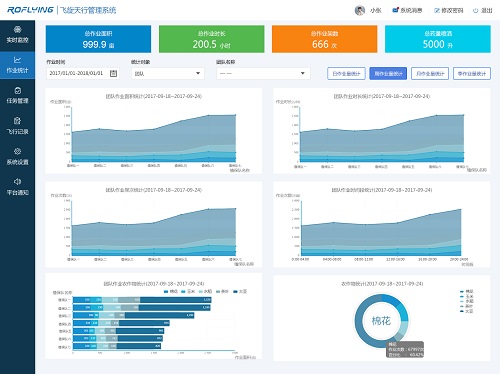The image size is (500, 374).
Task: Select 作业统计 sidebar item
Action: [x=17, y=65]
